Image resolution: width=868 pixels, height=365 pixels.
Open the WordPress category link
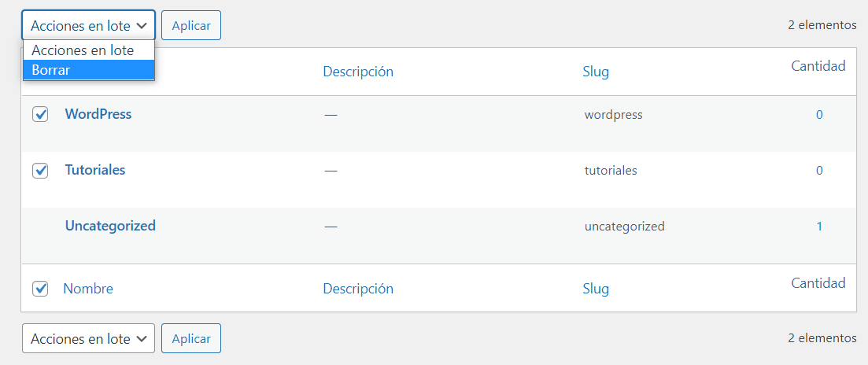click(x=98, y=114)
